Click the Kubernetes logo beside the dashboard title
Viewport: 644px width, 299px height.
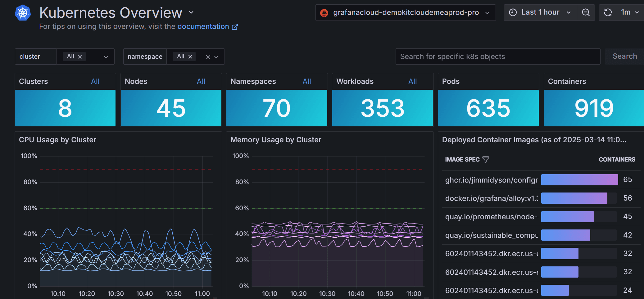(23, 13)
